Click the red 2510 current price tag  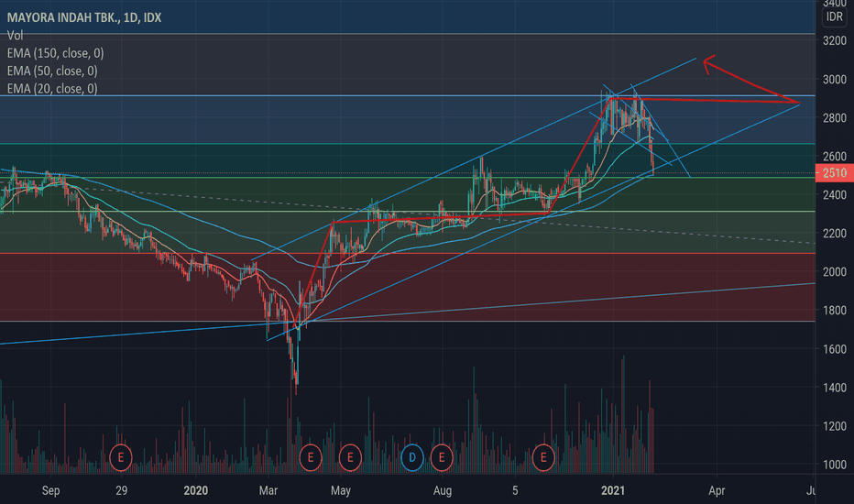pos(835,173)
